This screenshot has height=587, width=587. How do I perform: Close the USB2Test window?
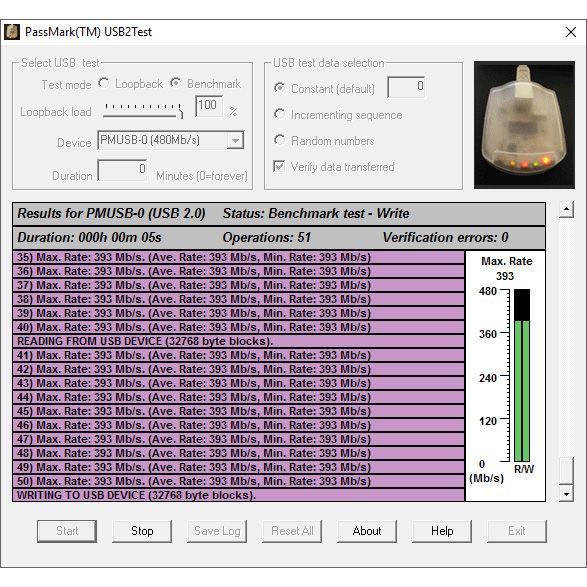point(571,32)
